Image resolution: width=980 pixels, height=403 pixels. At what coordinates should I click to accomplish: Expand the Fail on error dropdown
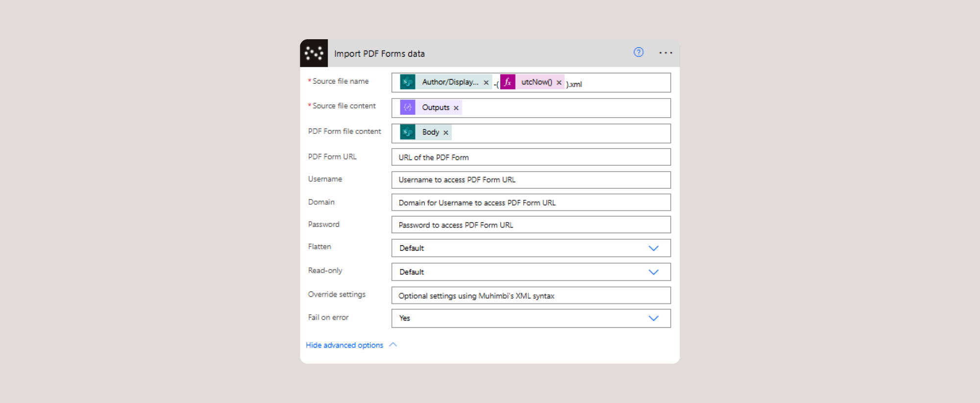[653, 318]
